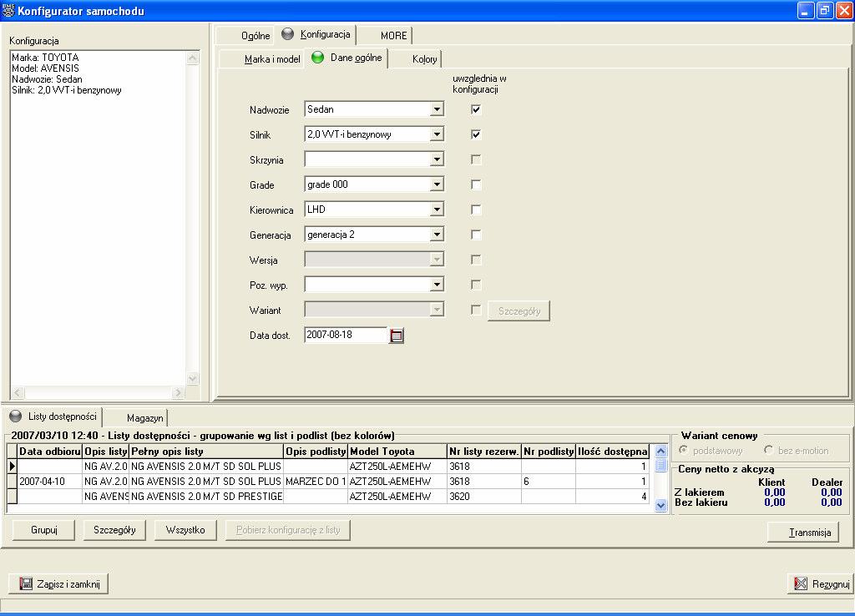Switch to the Ogólne tab
Viewport: 855px width, 616px height.
245,35
